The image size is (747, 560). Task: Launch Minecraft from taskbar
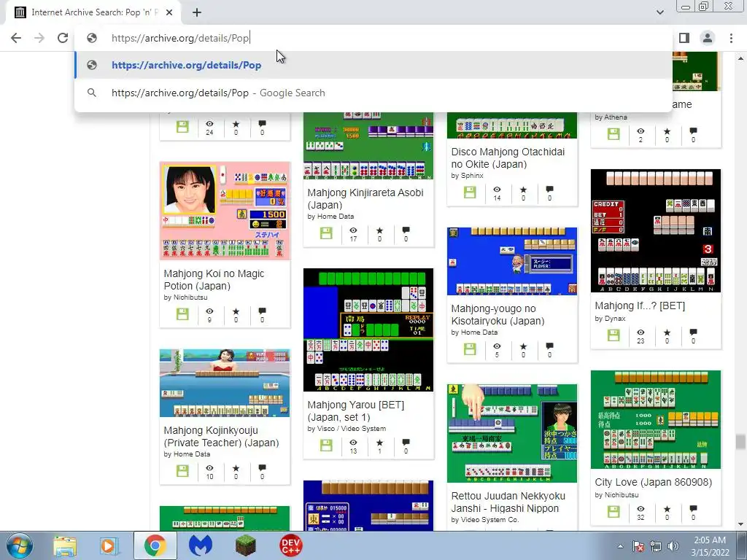[x=245, y=545]
